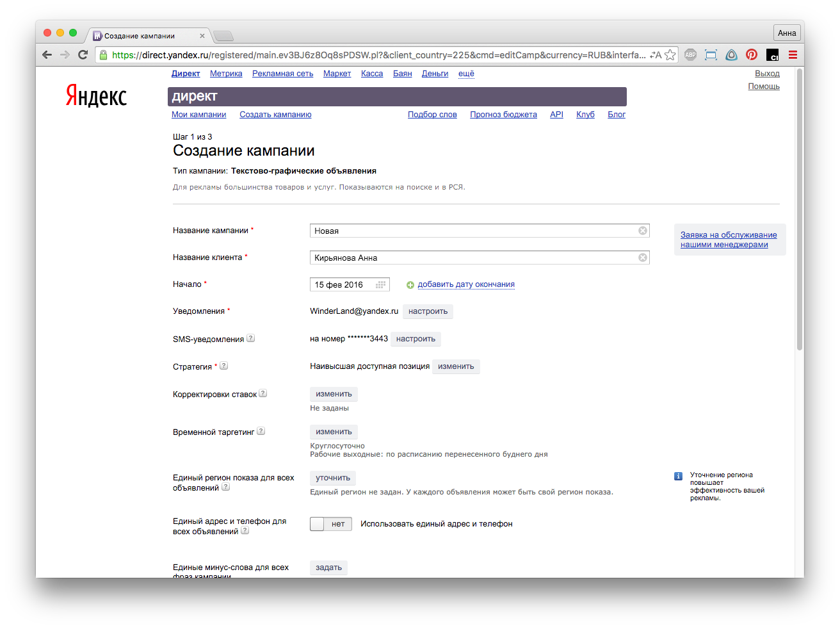The width and height of the screenshot is (840, 629).
Task: Focus the Название кампании input field
Action: [x=474, y=231]
